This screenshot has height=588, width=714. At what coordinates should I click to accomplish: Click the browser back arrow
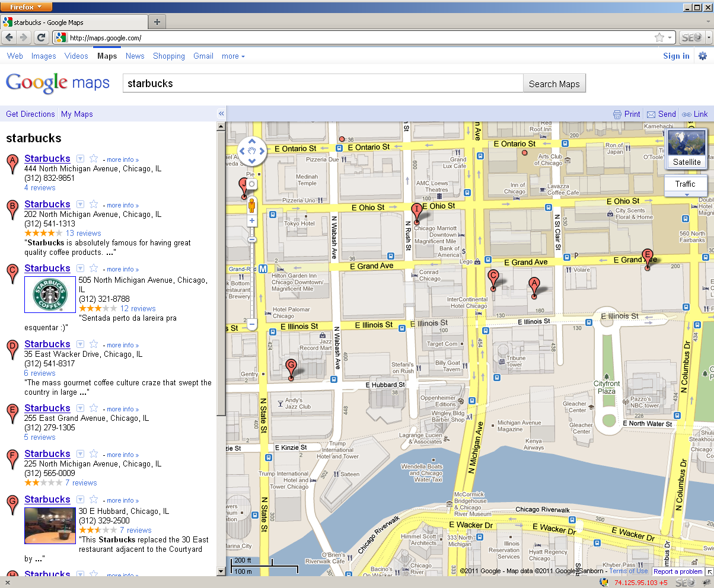pyautogui.click(x=9, y=38)
